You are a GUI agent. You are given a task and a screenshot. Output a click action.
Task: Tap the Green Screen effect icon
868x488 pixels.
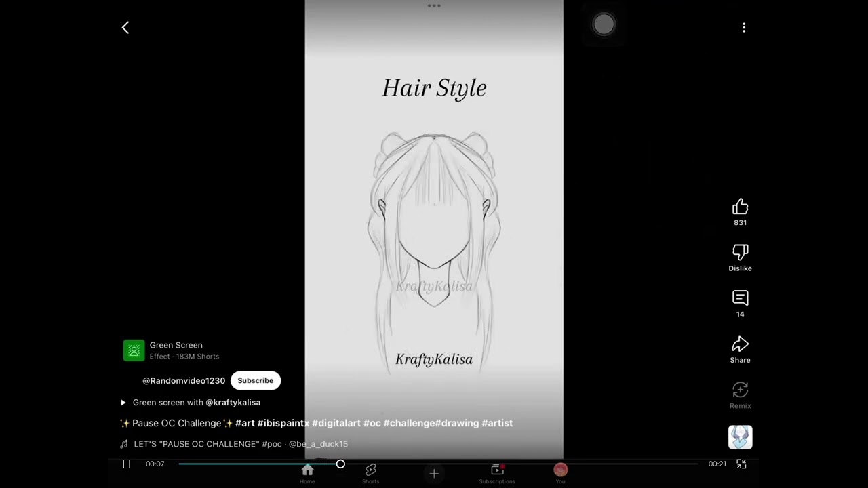pyautogui.click(x=134, y=350)
